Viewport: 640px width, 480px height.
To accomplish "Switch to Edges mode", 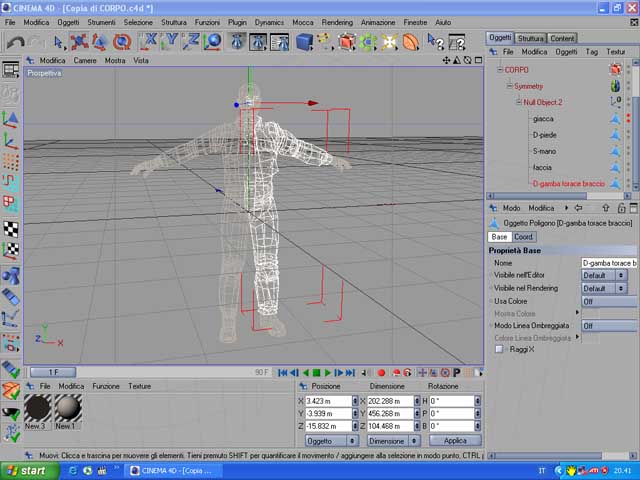I will [11, 182].
